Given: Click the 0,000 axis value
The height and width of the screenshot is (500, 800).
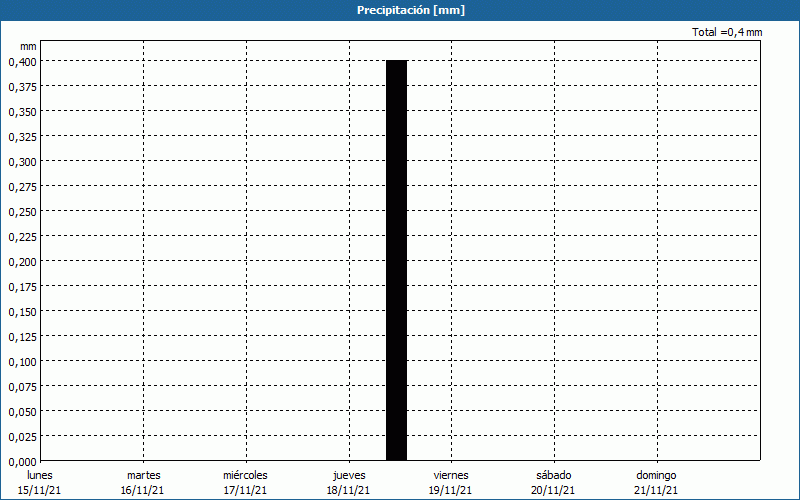Looking at the screenshot, I should click(x=22, y=462).
